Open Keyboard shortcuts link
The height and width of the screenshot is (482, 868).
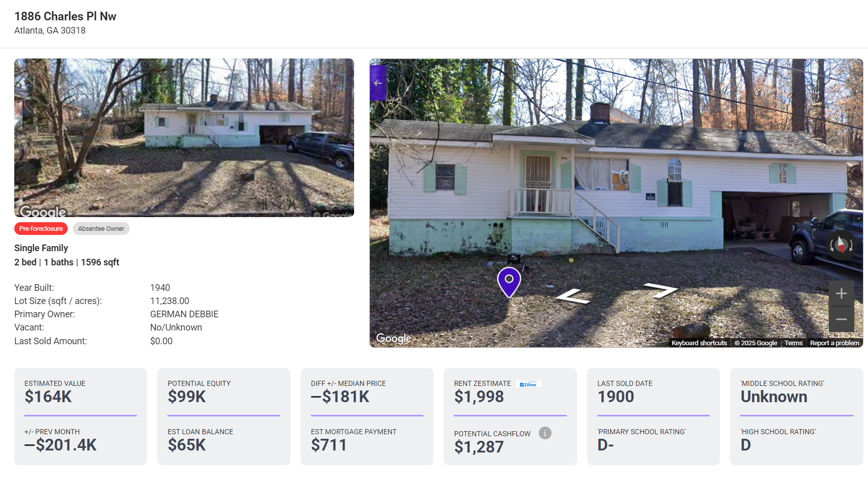tap(699, 343)
